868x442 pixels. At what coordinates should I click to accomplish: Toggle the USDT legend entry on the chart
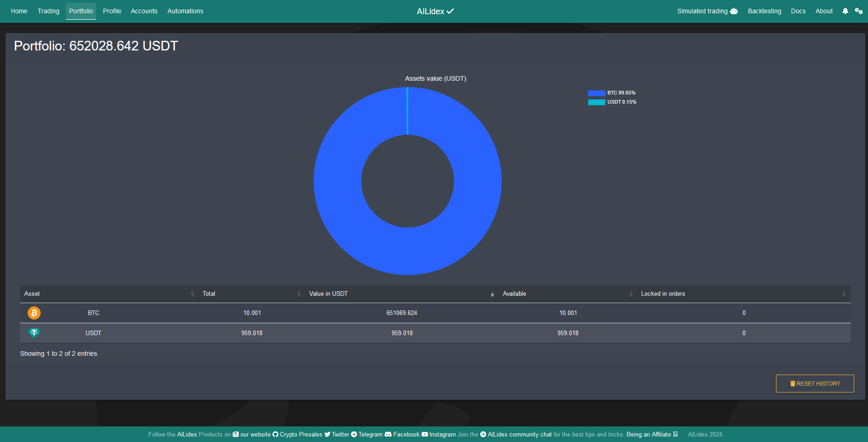pos(612,102)
